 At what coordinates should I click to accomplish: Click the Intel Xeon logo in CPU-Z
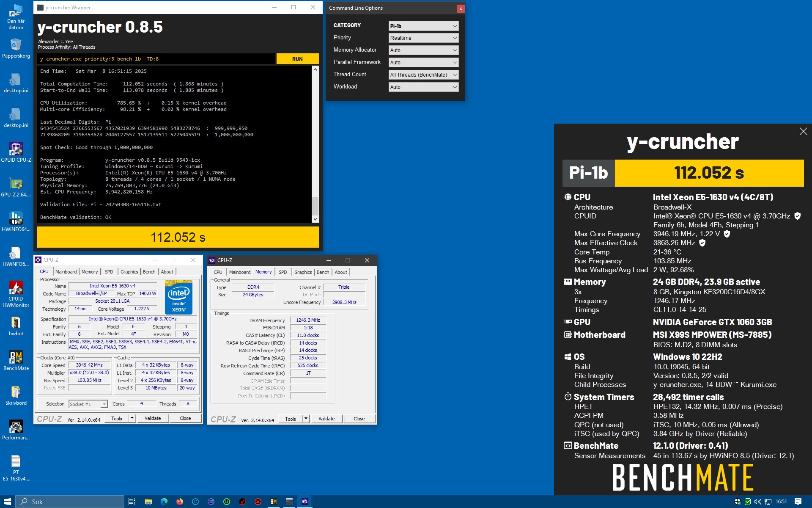178,297
